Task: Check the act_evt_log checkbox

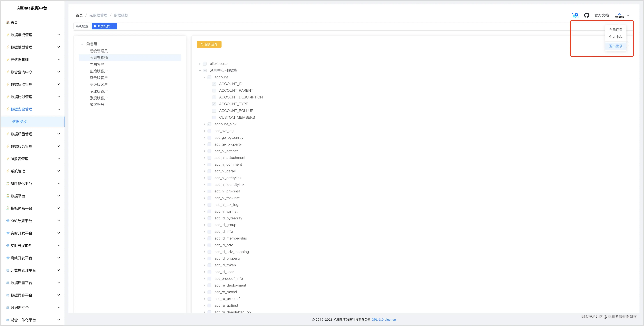Action: tap(209, 131)
